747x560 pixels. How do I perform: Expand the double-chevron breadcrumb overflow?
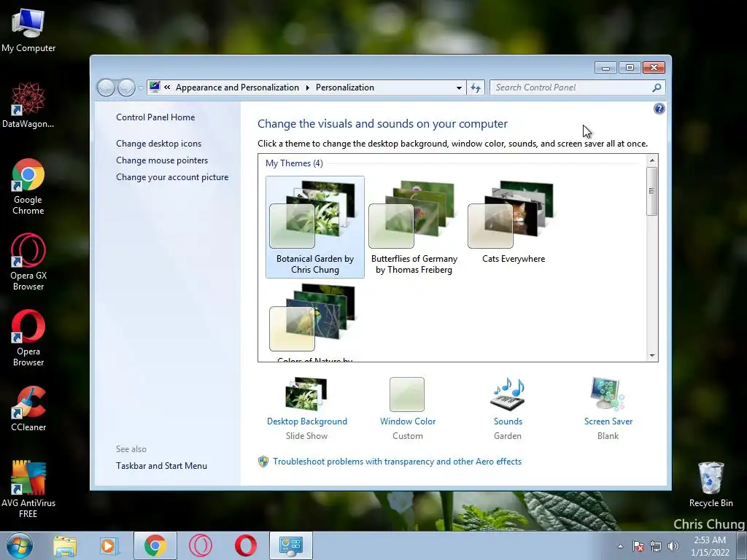click(x=167, y=87)
